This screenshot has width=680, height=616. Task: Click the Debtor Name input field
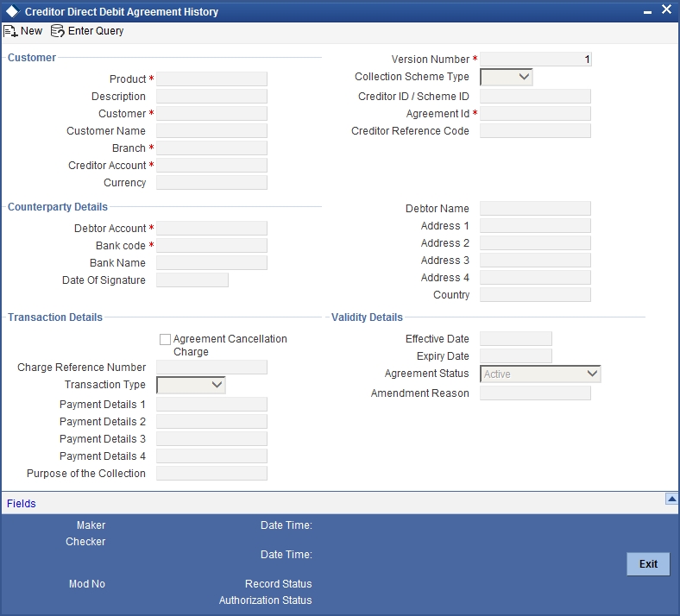click(x=535, y=209)
